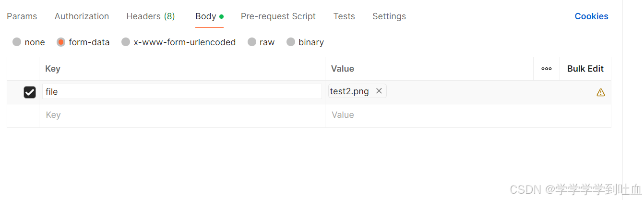This screenshot has height=200, width=644.
Task: Switch to the Params tab
Action: click(22, 16)
